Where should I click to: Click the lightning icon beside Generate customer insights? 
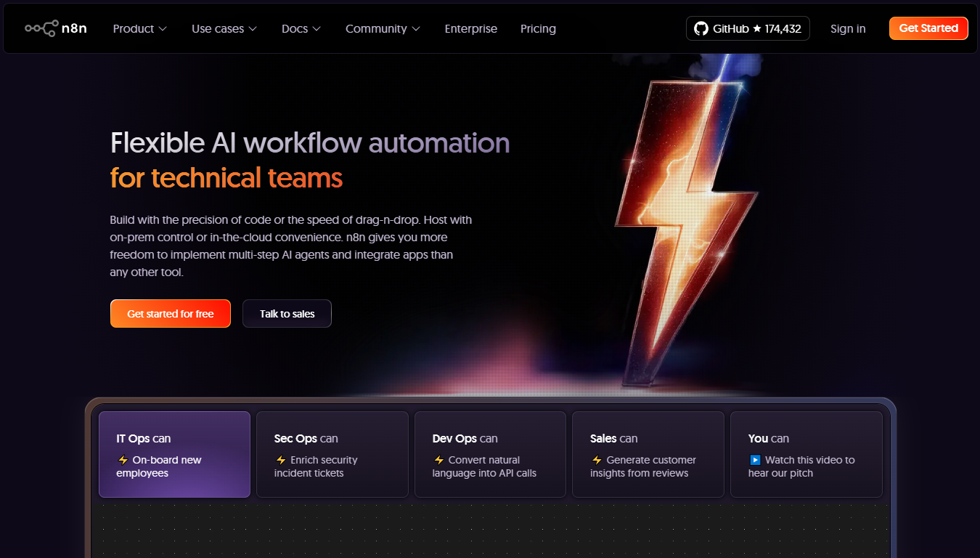(597, 460)
